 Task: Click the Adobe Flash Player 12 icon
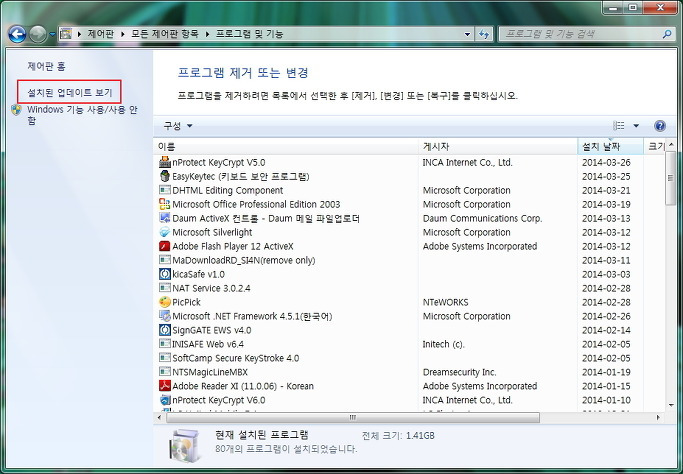165,246
